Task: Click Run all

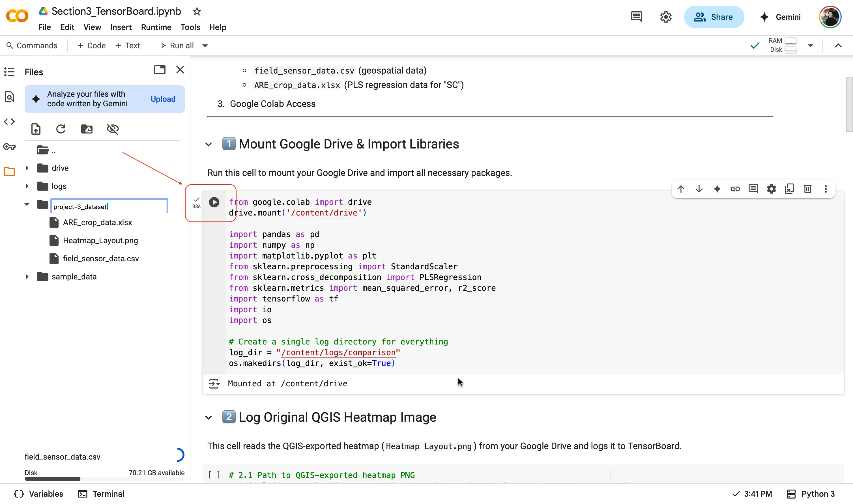Action: pos(177,46)
